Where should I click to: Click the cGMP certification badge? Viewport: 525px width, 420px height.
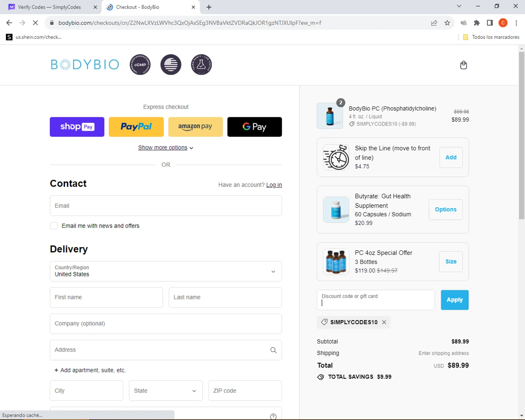coord(140,64)
